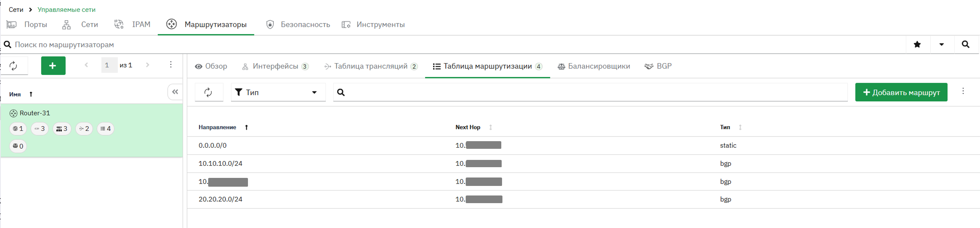This screenshot has height=228, width=980.
Task: Select route 10.10.10.0/24
Action: (220, 163)
